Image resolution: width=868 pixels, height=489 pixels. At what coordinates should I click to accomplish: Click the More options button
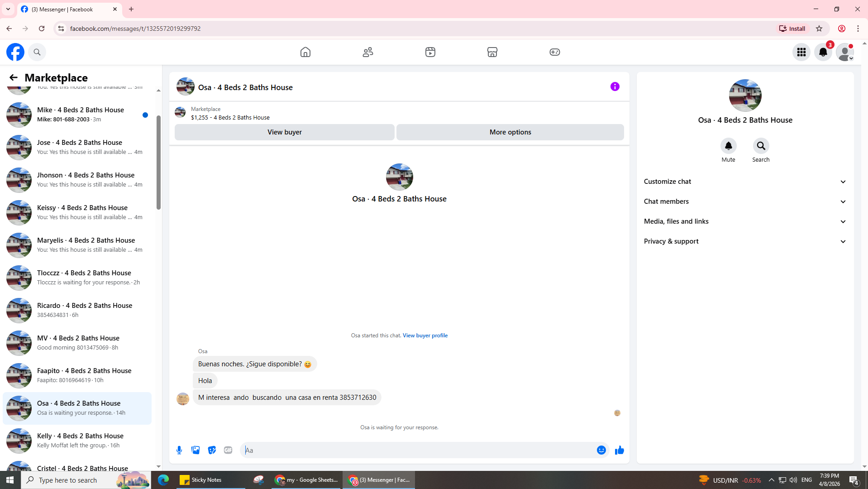[510, 132]
